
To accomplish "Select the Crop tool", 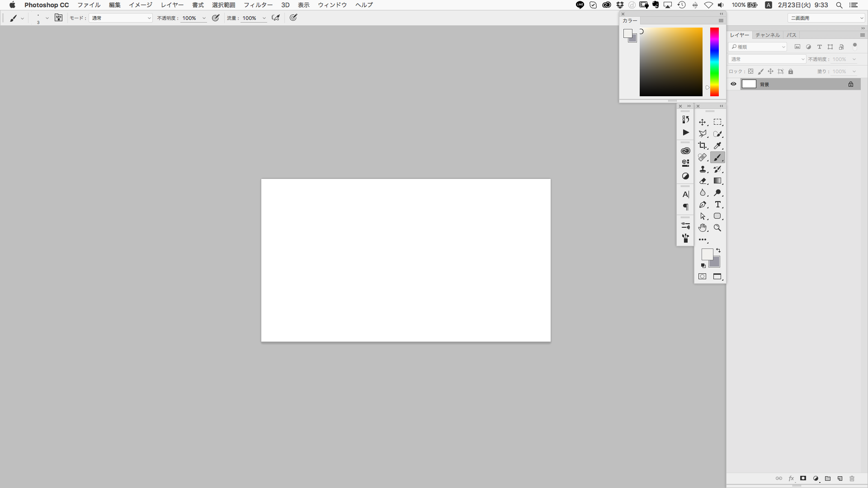I will pos(702,145).
